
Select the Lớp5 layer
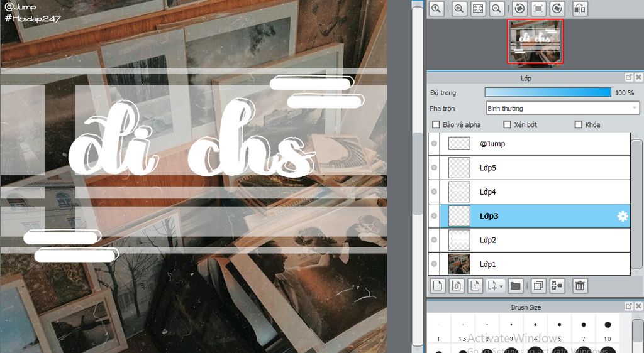coord(535,168)
